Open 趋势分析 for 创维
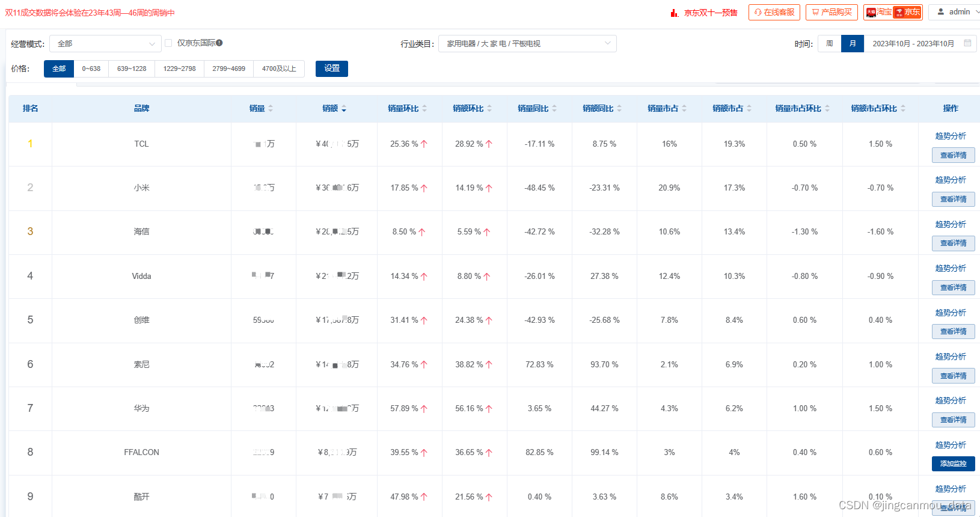Viewport: 980px width, 517px height. pyautogui.click(x=951, y=313)
